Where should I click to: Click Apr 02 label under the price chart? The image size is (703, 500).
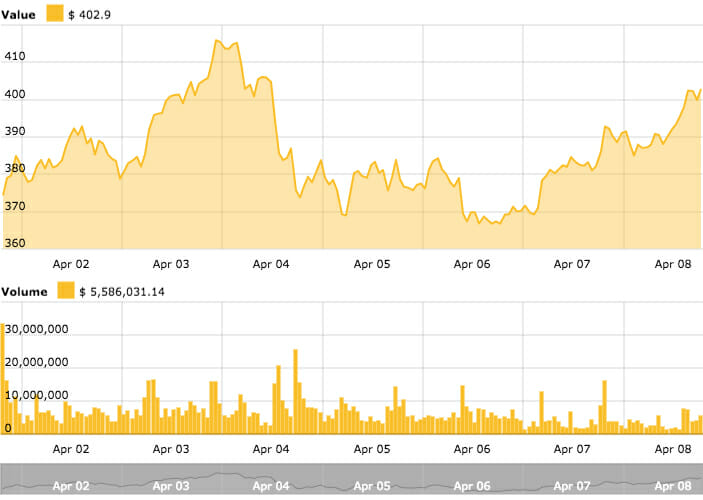coord(71,265)
